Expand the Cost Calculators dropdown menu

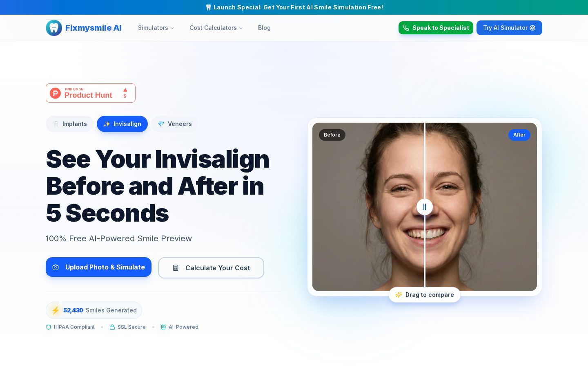pyautogui.click(x=216, y=28)
